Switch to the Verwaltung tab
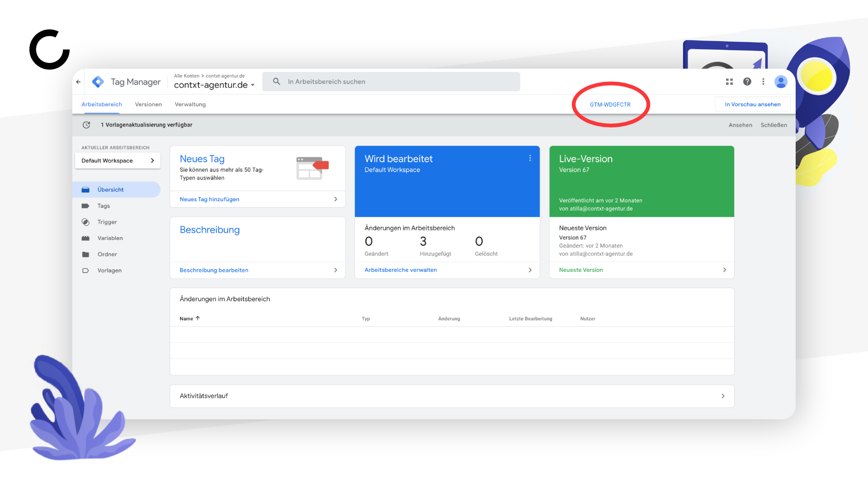Screen dimensions: 868x488 click(x=190, y=104)
